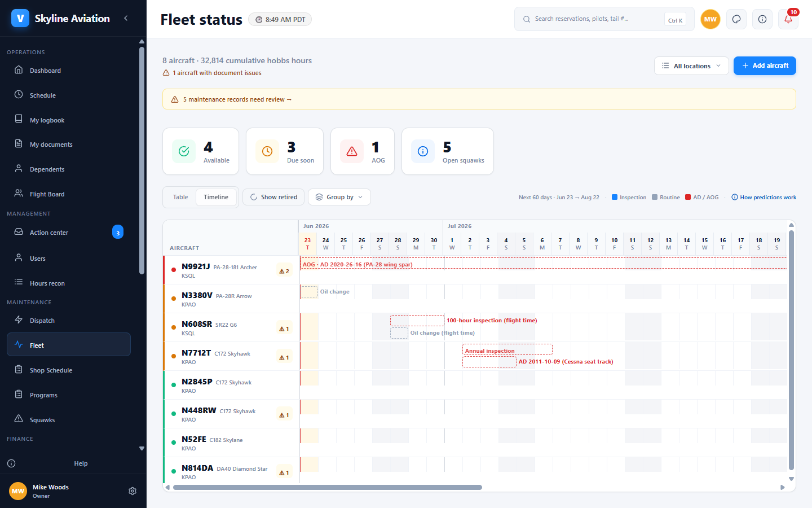Toggle Show retired aircraft
The height and width of the screenshot is (508, 812).
273,197
